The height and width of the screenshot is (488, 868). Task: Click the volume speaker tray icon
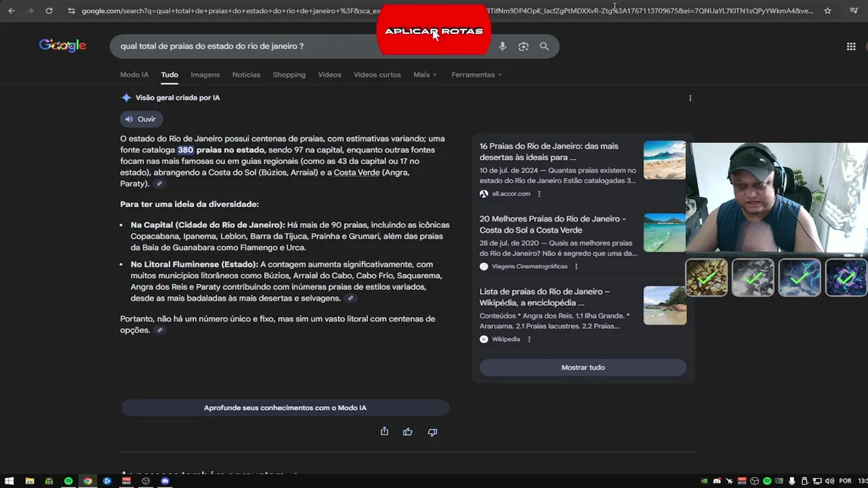(829, 481)
